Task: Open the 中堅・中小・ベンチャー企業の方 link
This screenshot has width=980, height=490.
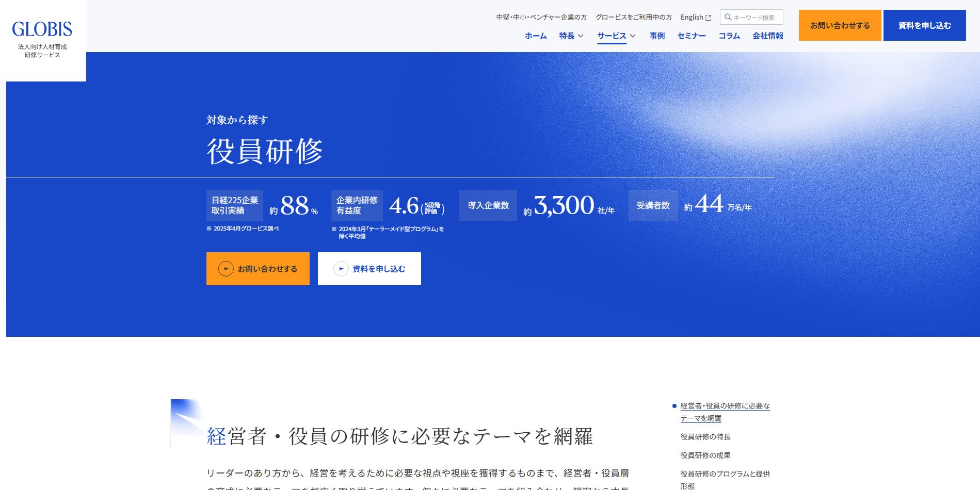Action: coord(541,17)
